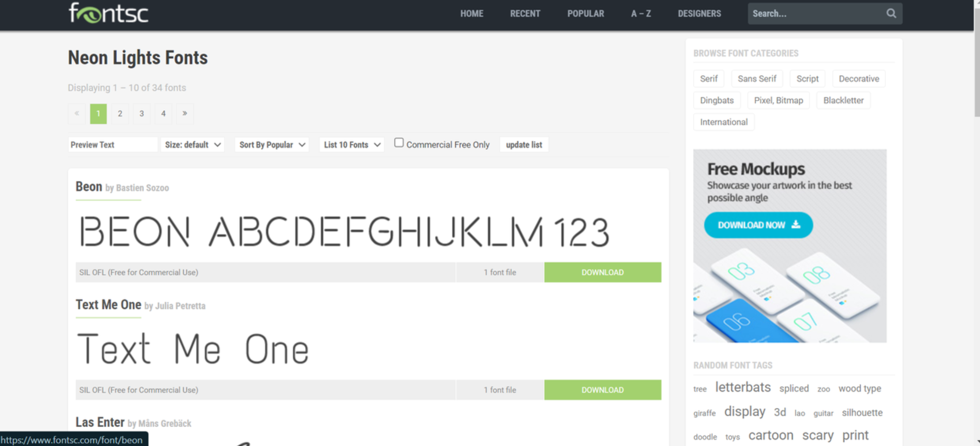Click the search magnifier icon

[891, 13]
